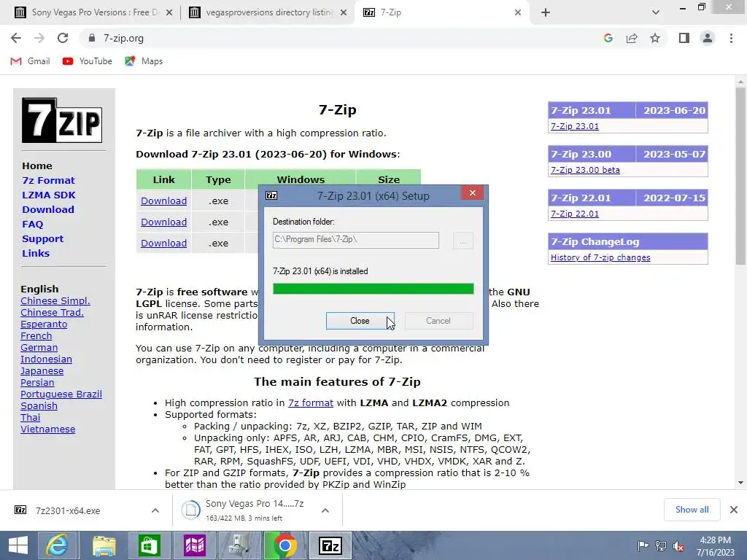747x560 pixels.
Task: Click the 7-Zip logo image
Action: 62,120
